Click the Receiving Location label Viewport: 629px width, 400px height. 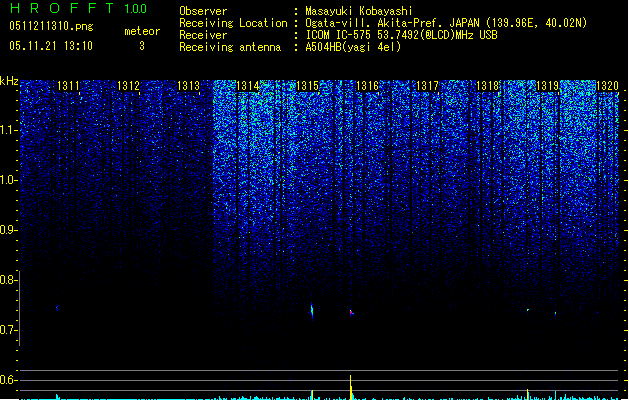click(x=233, y=23)
